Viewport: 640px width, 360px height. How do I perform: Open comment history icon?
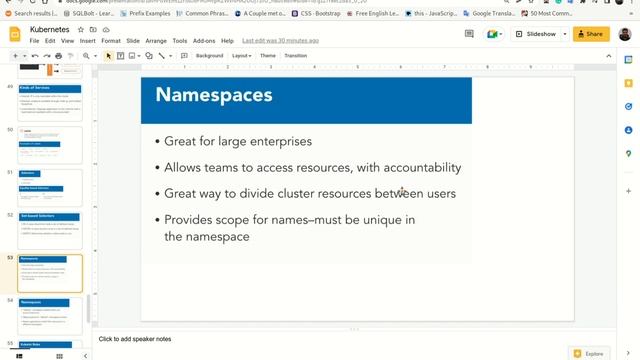click(469, 34)
